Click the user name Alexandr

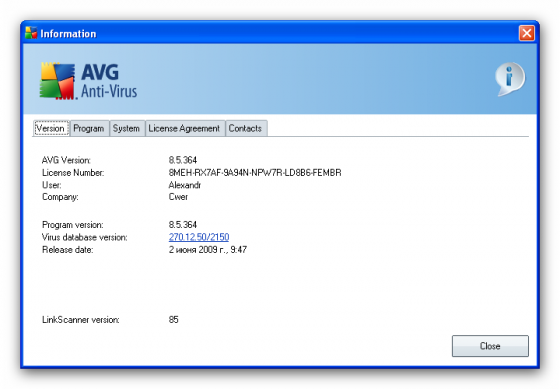coord(185,185)
